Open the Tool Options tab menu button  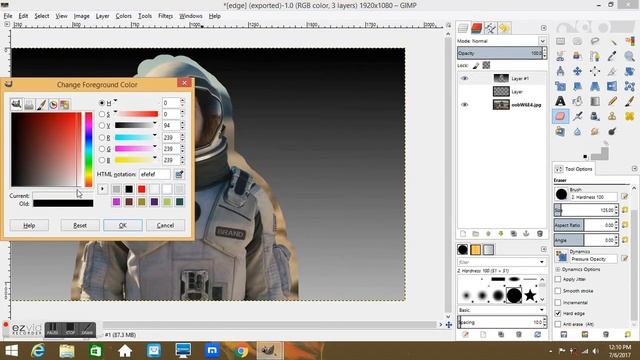click(634, 169)
